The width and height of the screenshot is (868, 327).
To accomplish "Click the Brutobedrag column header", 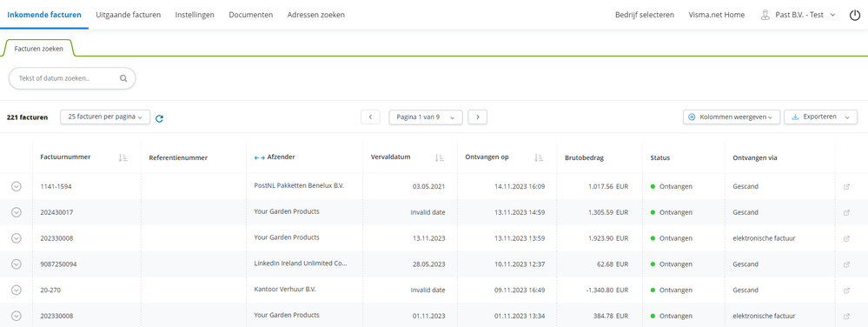I will pos(584,158).
